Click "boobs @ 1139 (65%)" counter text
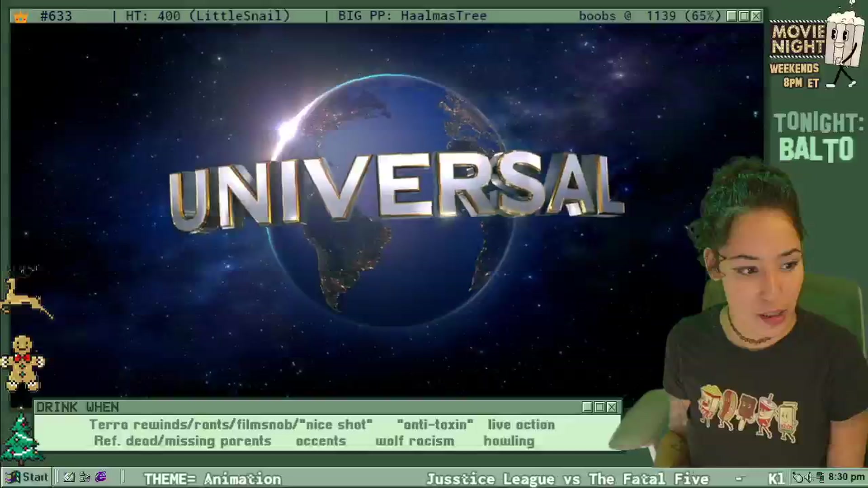868x488 pixels. coord(650,16)
